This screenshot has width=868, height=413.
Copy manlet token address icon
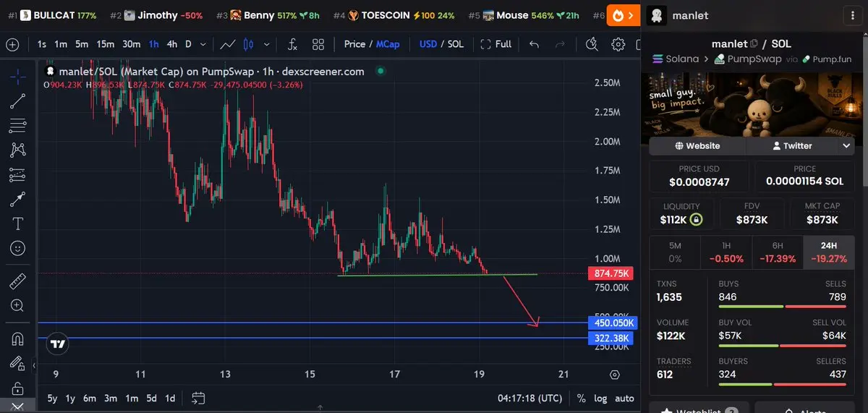tap(754, 44)
